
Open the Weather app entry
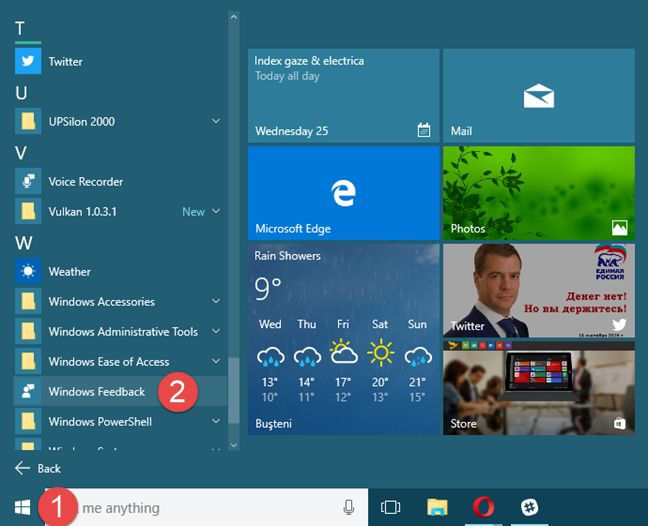click(69, 272)
